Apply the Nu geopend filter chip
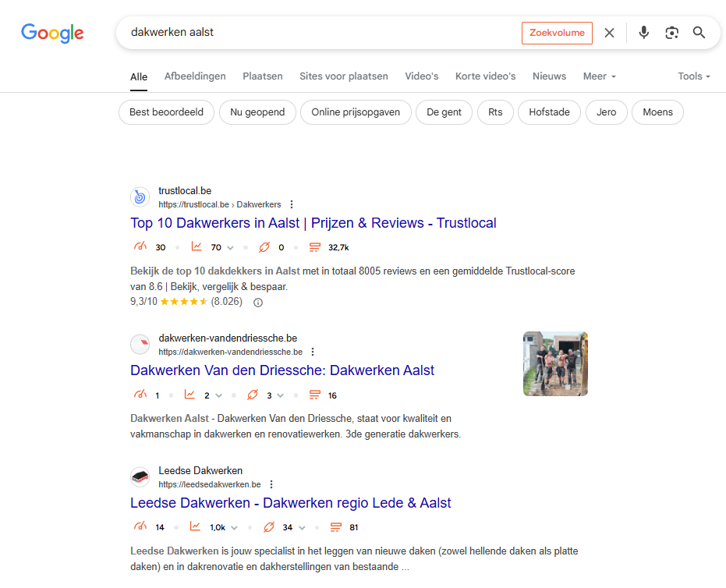Screen dimensions: 726x588 click(x=257, y=112)
